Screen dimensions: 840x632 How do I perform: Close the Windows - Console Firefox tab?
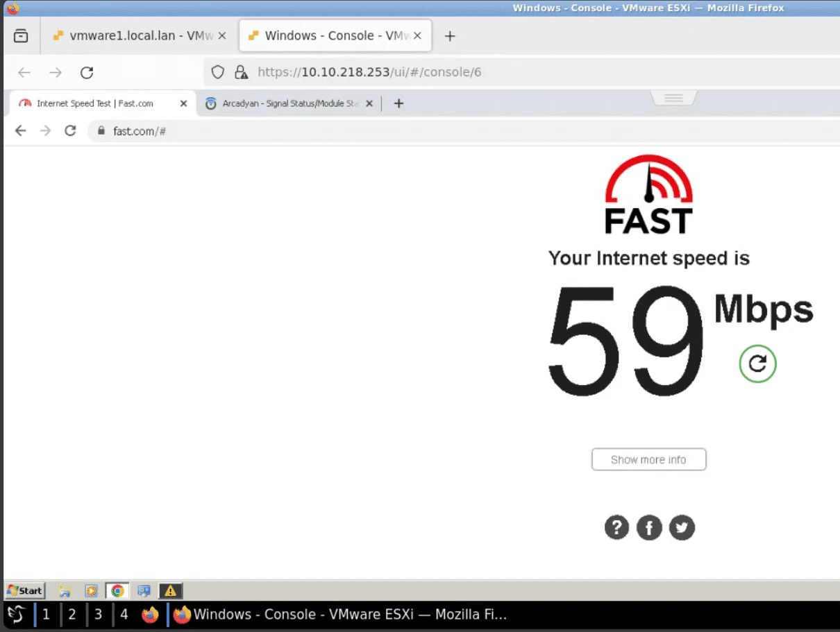coord(417,35)
